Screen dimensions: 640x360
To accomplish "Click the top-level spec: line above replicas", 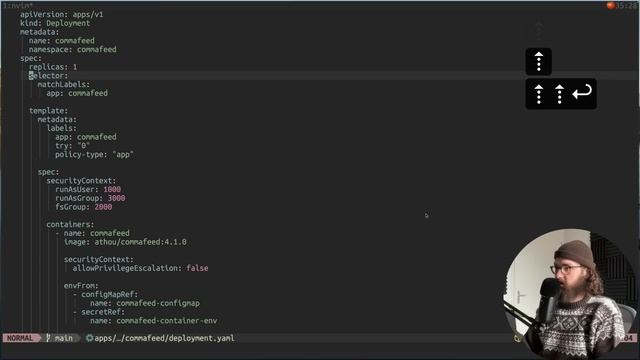I will 31,58.
